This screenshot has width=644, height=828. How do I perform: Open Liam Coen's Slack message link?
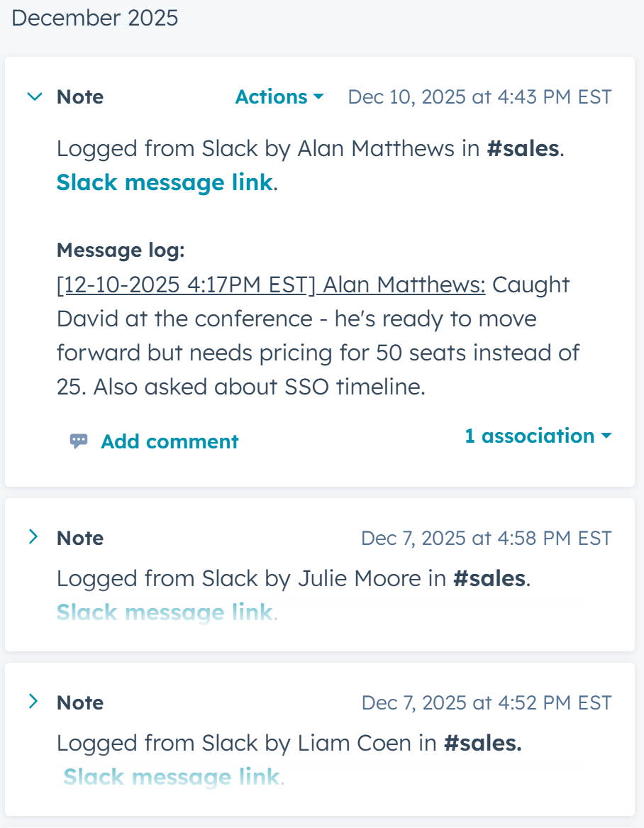click(x=171, y=777)
